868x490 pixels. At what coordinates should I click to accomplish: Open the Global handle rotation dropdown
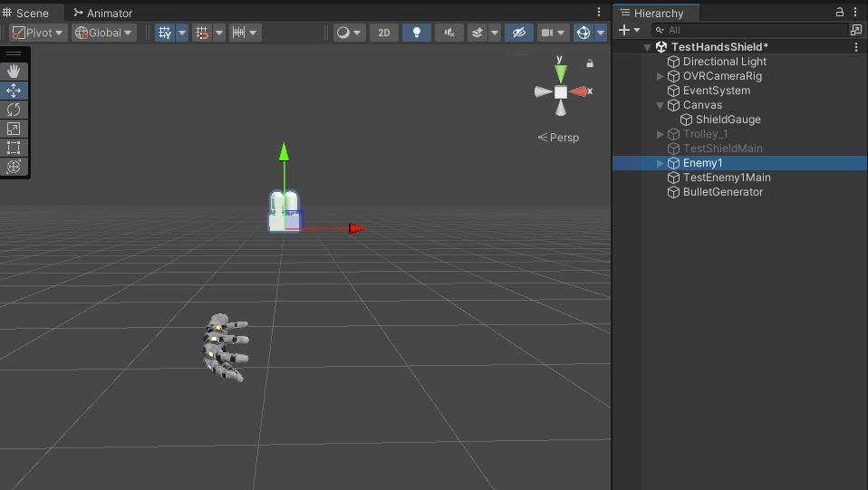(104, 33)
